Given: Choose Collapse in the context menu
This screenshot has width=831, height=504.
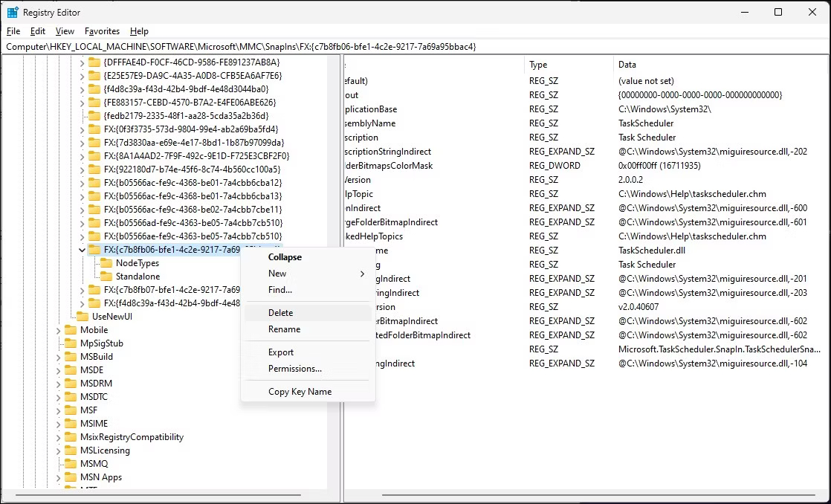Looking at the screenshot, I should click(308, 257).
